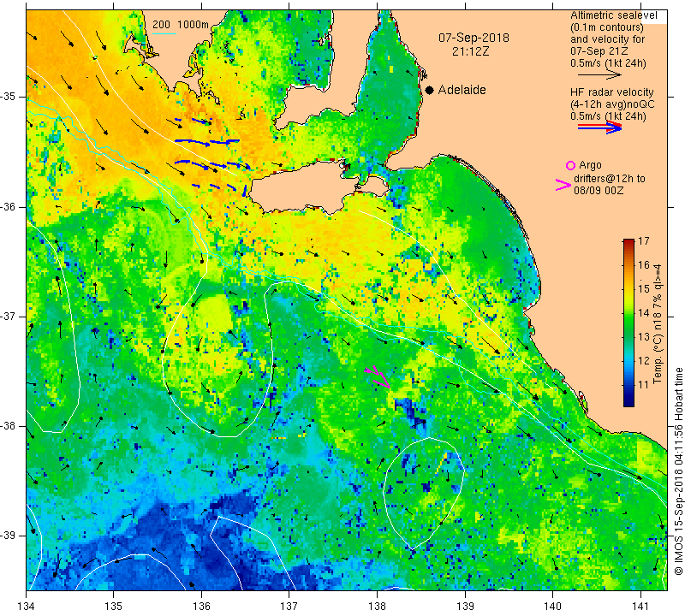The width and height of the screenshot is (685, 616).
Task: Click the longitude axis label 141
Action: coord(640,607)
